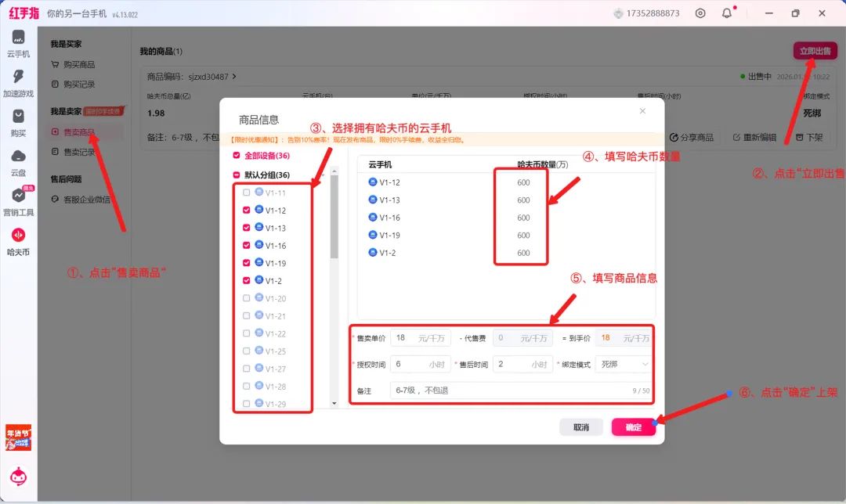846x504 pixels.
Task: Check the V1-28 device checkbox
Action: click(x=247, y=386)
